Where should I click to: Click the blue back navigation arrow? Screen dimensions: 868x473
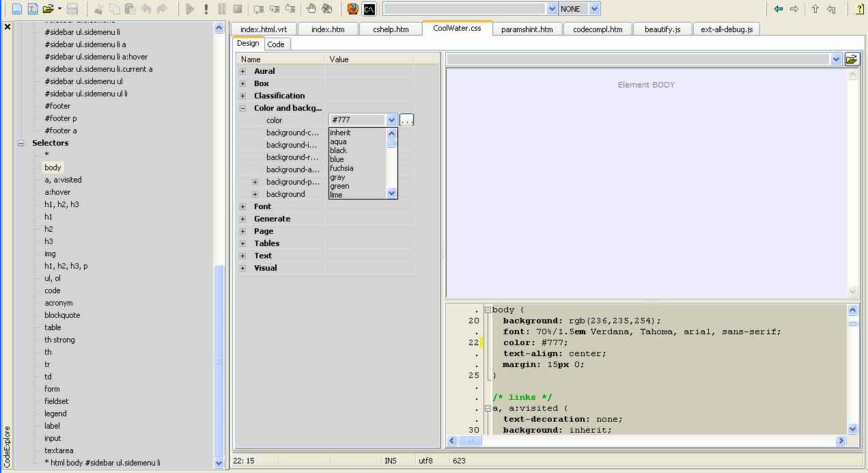[x=778, y=9]
